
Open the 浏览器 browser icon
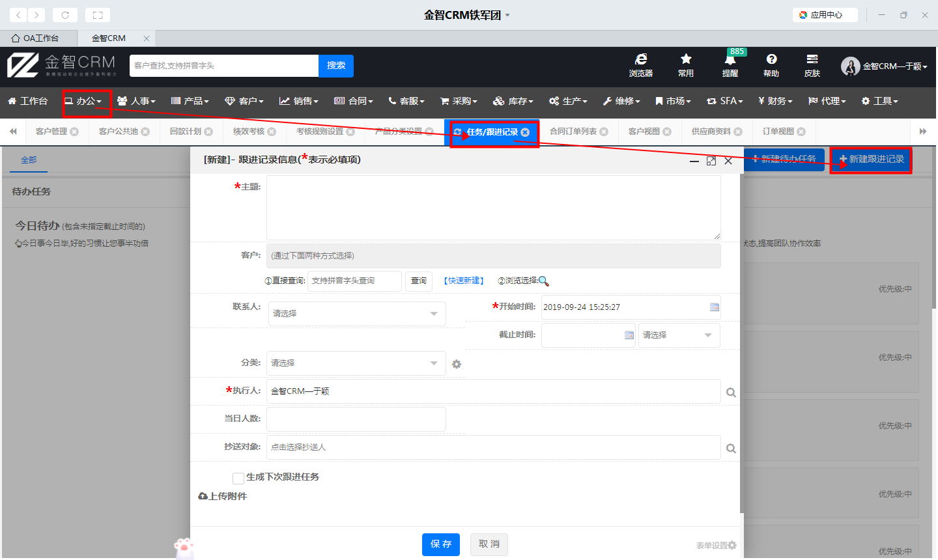641,65
